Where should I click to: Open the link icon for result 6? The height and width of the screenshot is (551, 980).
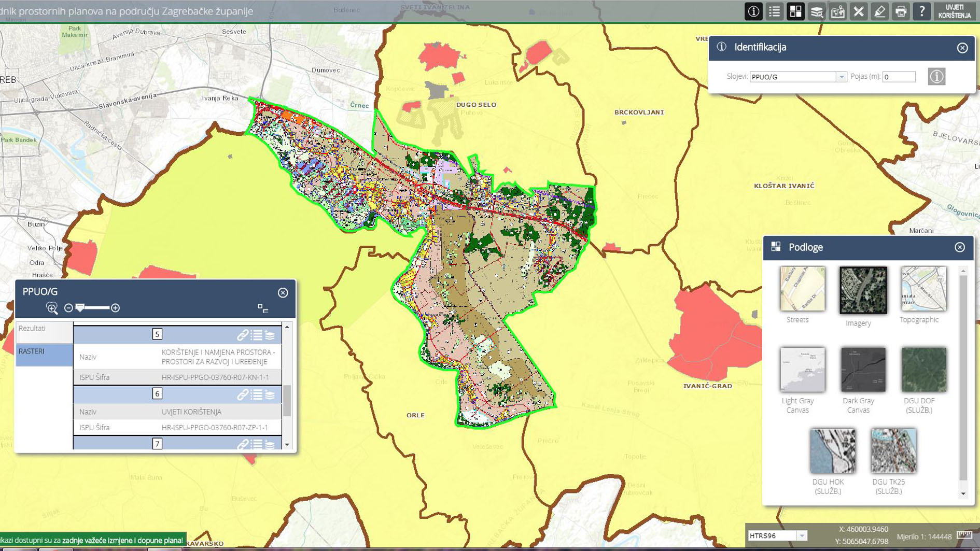243,394
